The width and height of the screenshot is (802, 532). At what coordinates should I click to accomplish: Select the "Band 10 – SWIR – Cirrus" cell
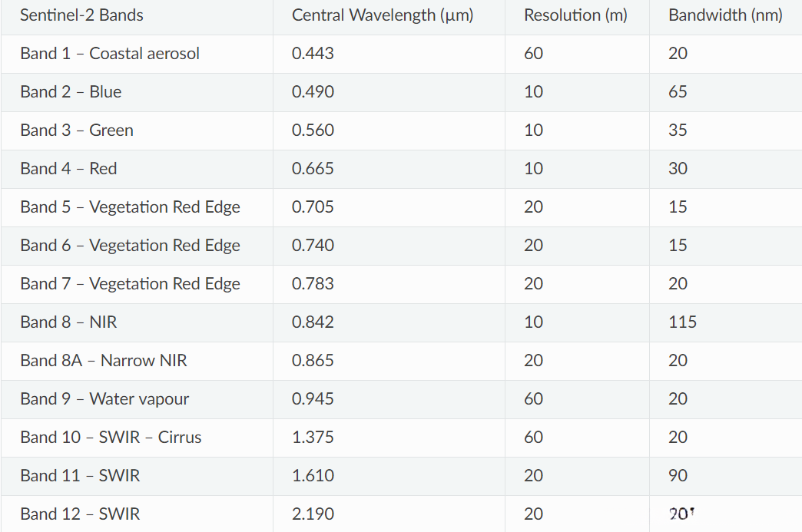tap(111, 438)
